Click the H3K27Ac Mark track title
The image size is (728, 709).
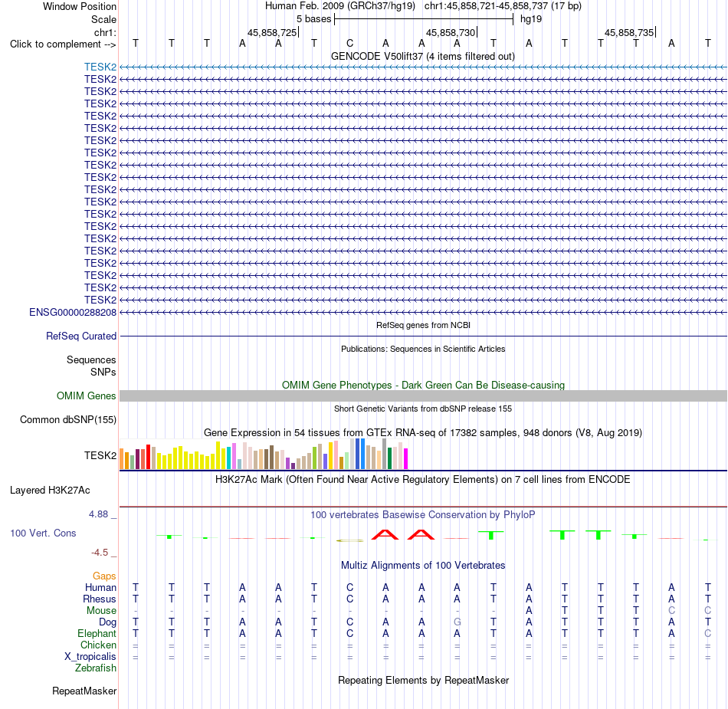[x=423, y=479]
